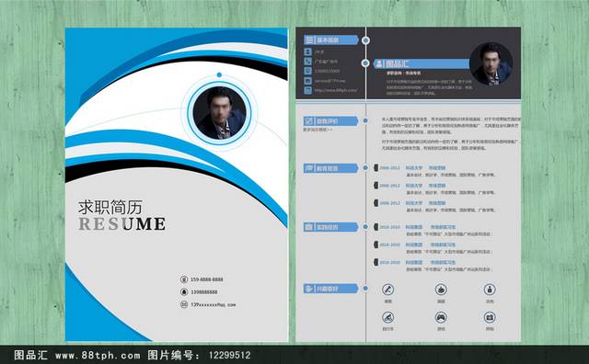The width and height of the screenshot is (589, 364).
Task: Click the icon inside the 实践经历 banner
Action: click(x=309, y=227)
